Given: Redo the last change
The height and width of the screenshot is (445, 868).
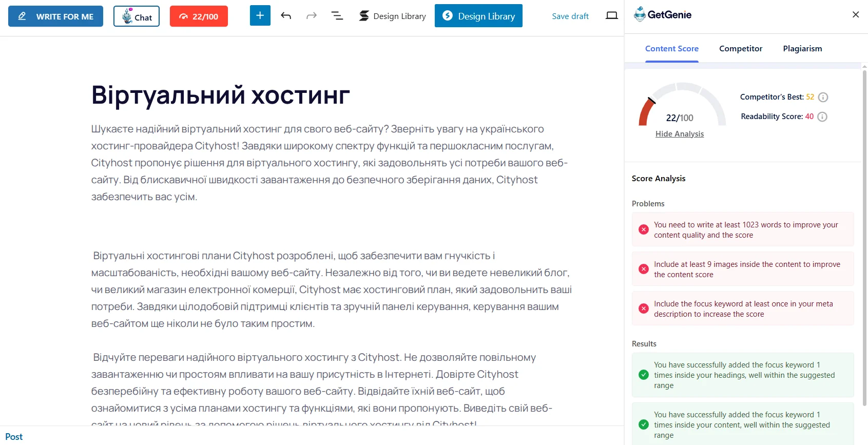Looking at the screenshot, I should coord(312,16).
